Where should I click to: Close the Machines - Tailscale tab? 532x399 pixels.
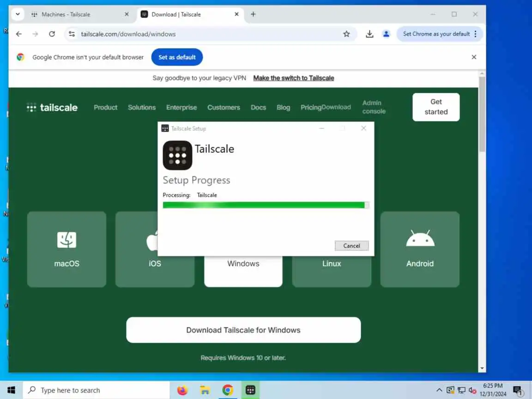tap(127, 14)
